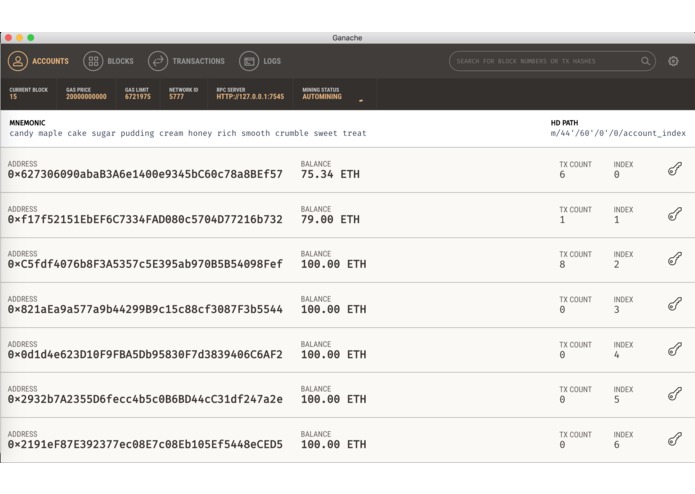Click the Gas Limit value 6721975
Image resolution: width=695 pixels, height=494 pixels.
click(x=138, y=97)
